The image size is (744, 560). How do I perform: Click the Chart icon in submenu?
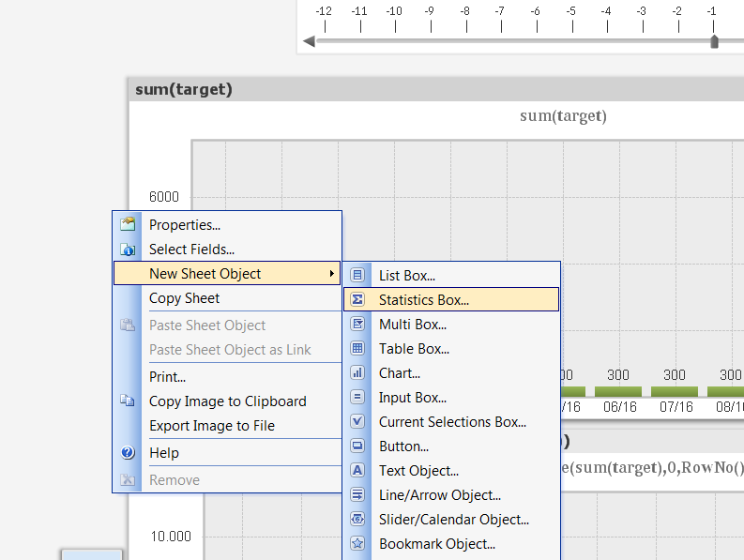(357, 372)
